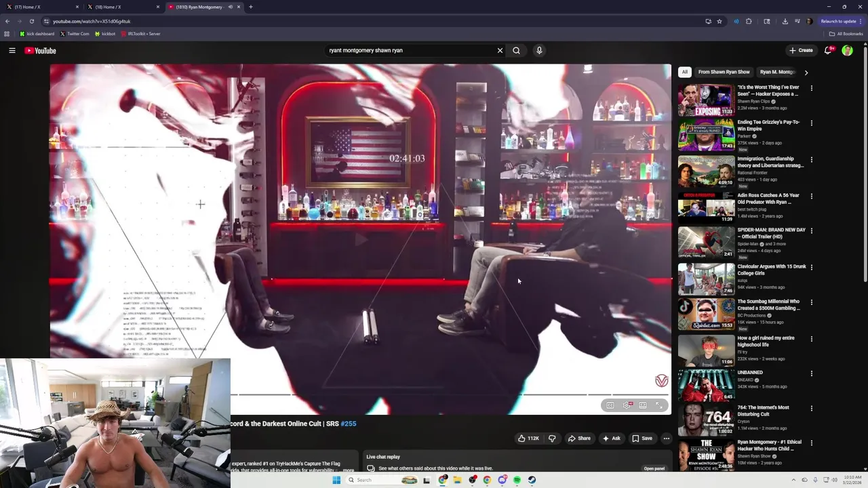868x488 pixels.
Task: Open menu for "SPIDER-MAN: BRAND NEW DAY" video
Action: click(x=811, y=231)
